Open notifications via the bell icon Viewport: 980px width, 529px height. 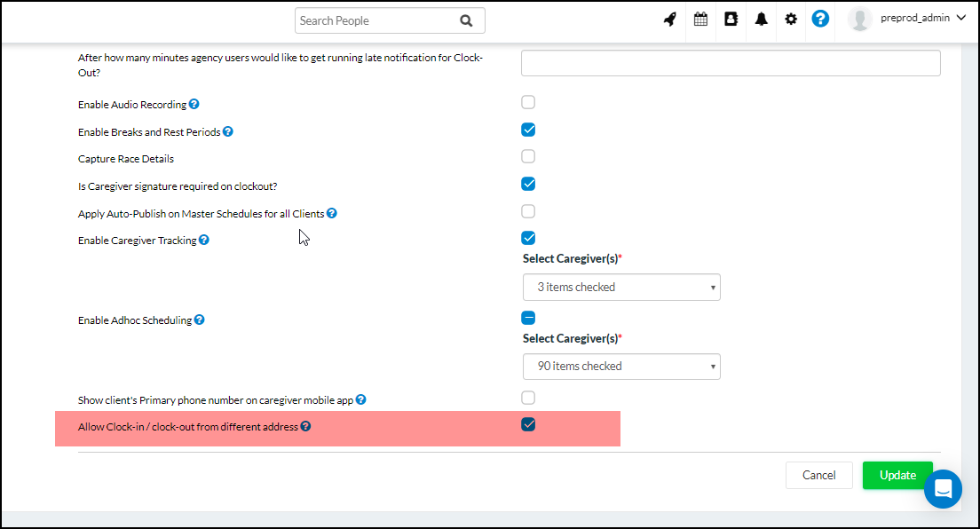tap(760, 18)
